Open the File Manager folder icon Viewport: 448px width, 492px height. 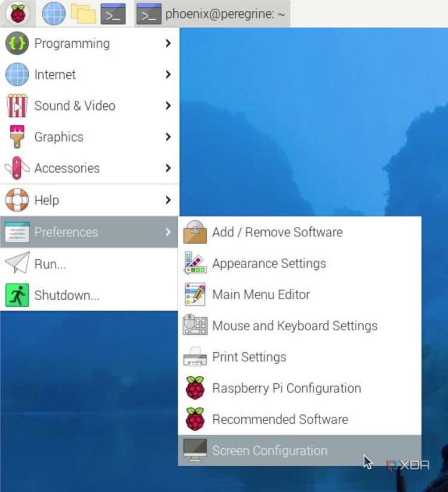click(83, 13)
